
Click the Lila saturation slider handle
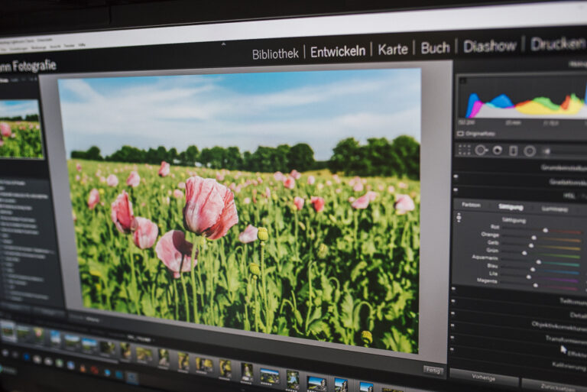[529, 277]
